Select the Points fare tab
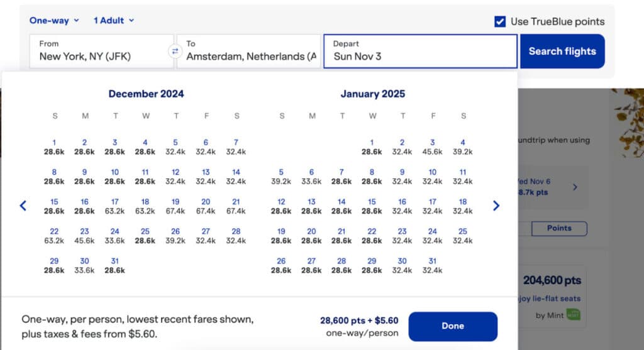The height and width of the screenshot is (350, 644). click(559, 228)
